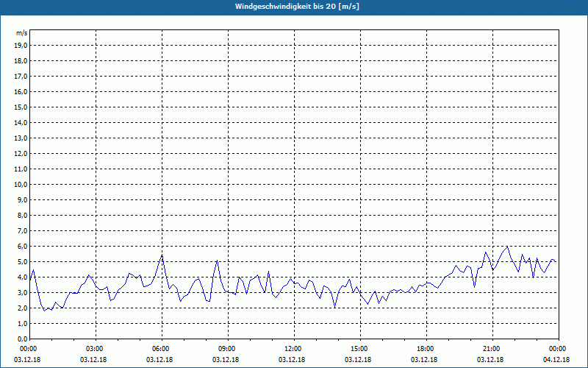
Task: Click the '16,0' y-axis value
Action: pyautogui.click(x=21, y=91)
